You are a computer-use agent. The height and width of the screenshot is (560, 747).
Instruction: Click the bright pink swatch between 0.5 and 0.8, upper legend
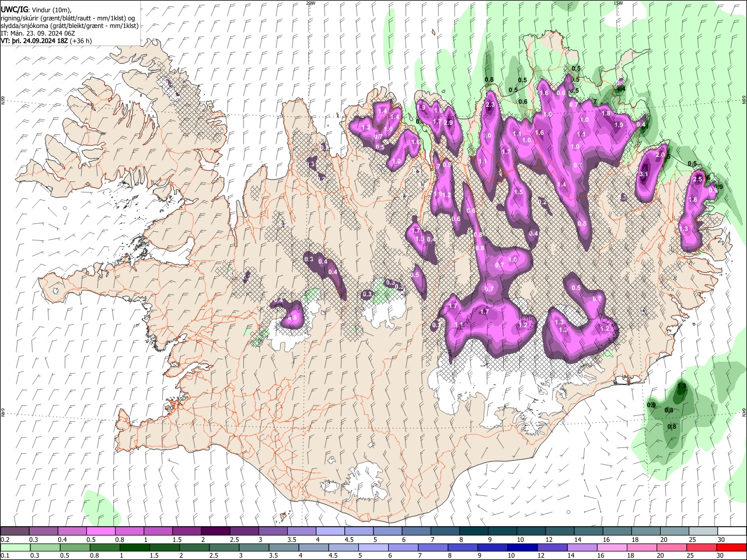tap(101, 531)
